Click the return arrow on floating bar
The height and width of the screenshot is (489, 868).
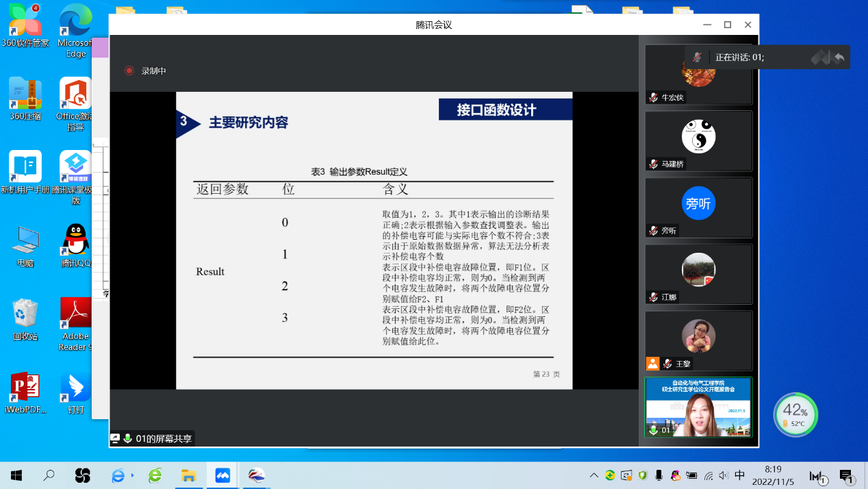pyautogui.click(x=839, y=58)
